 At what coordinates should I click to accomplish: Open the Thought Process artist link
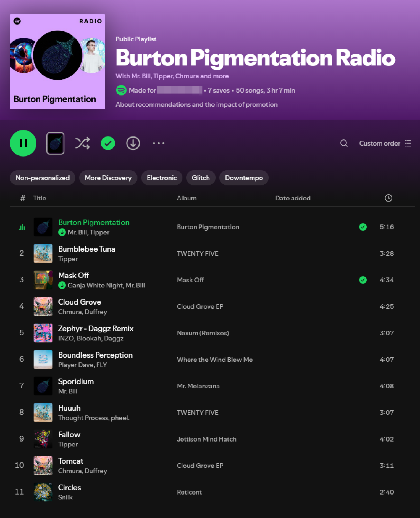[83, 418]
